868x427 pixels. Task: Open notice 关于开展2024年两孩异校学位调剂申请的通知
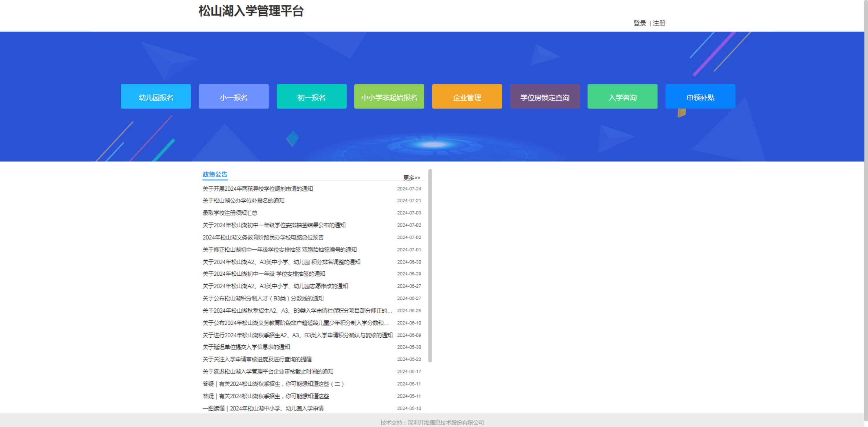(258, 189)
